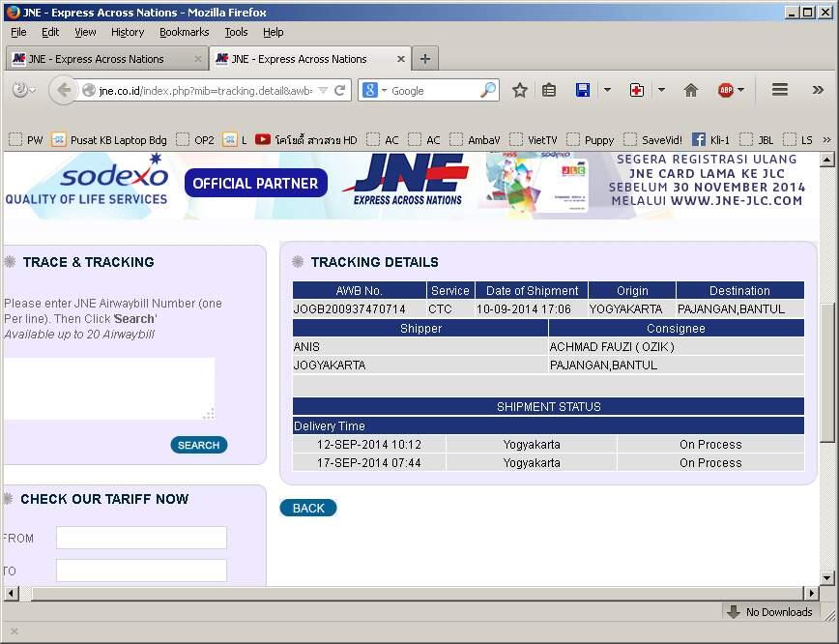
Task: Click the search magnifier icon
Action: pyautogui.click(x=488, y=90)
